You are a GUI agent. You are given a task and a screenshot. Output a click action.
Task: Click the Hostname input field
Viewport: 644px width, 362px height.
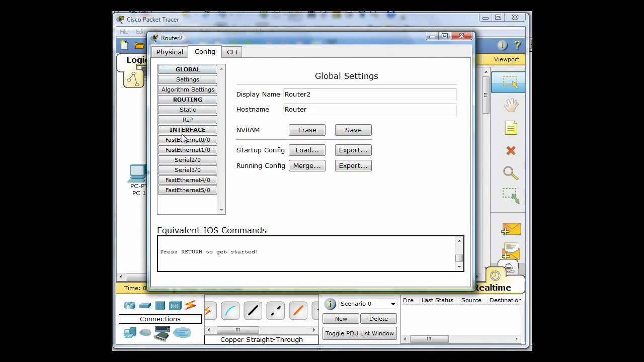point(370,109)
